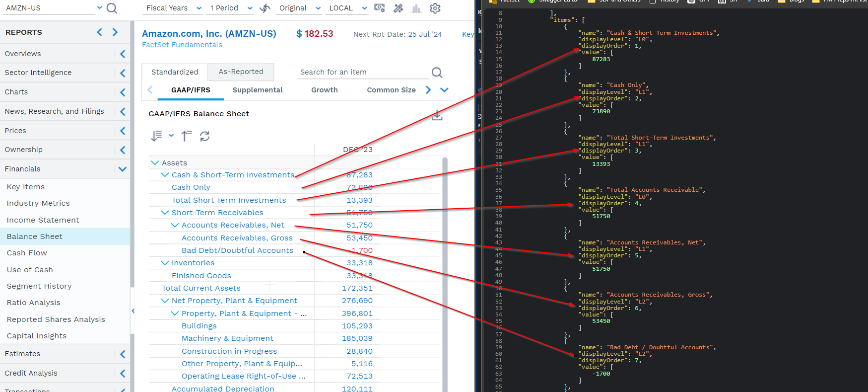Screen dimensions: 868x392
Task: Click the collapse all rows icon
Action: click(187, 136)
